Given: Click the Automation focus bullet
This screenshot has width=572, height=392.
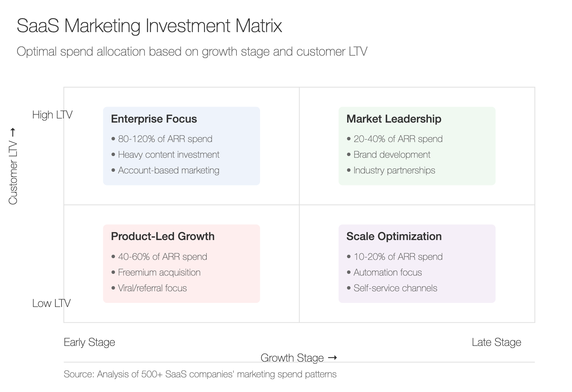Looking at the screenshot, I should [x=384, y=272].
